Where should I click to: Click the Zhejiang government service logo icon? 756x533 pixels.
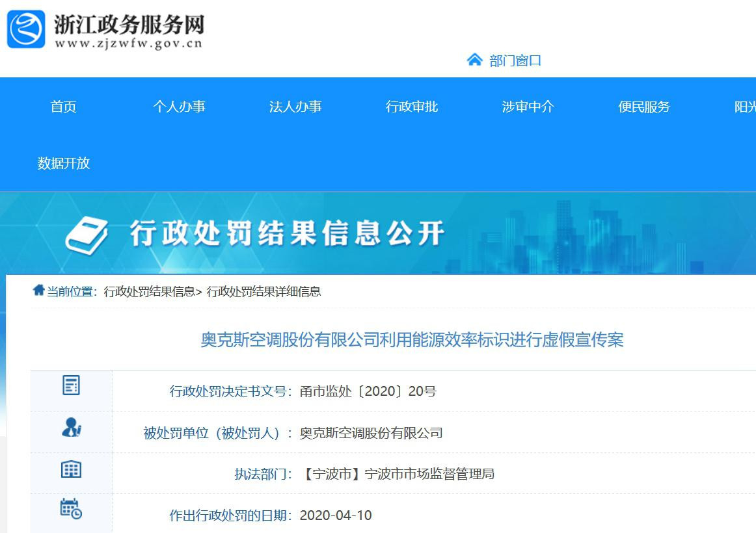pyautogui.click(x=26, y=29)
